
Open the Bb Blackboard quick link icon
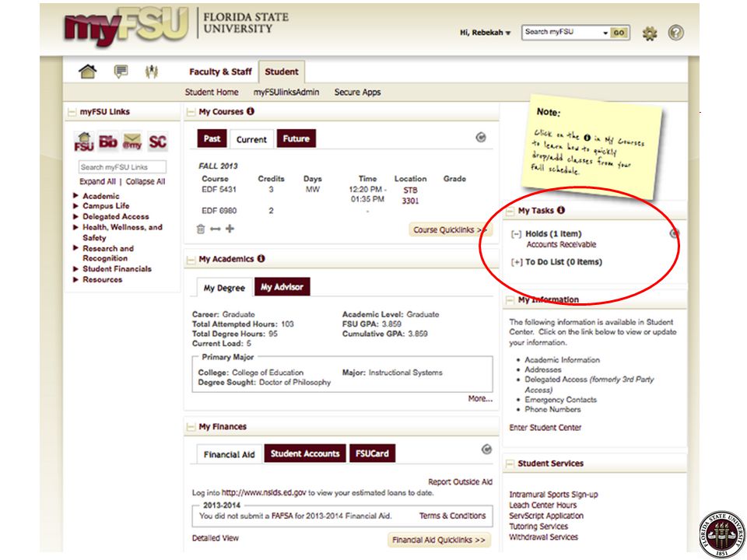point(108,142)
